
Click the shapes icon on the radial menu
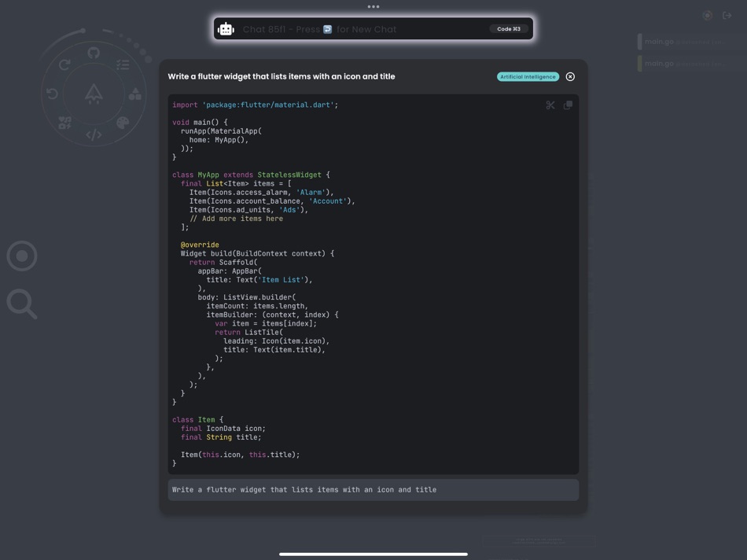pos(134,95)
